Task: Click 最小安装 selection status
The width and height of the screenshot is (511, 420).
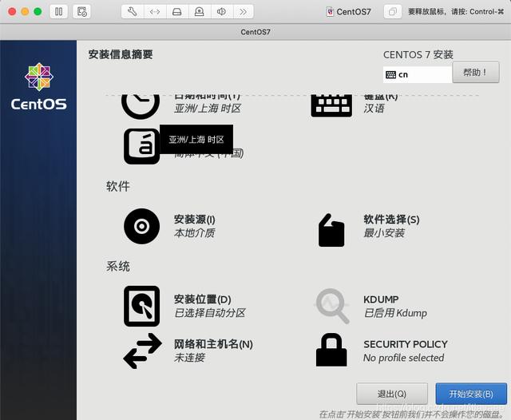Action: pyautogui.click(x=384, y=233)
